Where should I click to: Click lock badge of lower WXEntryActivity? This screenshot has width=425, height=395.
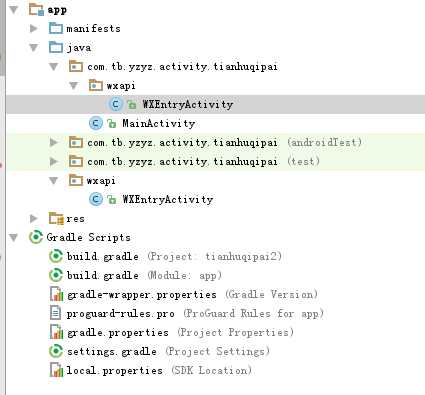pyautogui.click(x=111, y=200)
